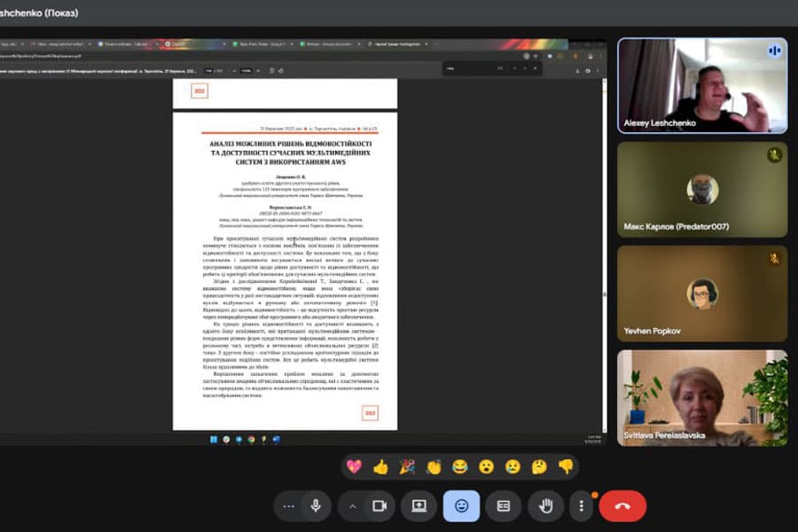Send the sparkling heart reaction
798x532 pixels.
coord(354,466)
